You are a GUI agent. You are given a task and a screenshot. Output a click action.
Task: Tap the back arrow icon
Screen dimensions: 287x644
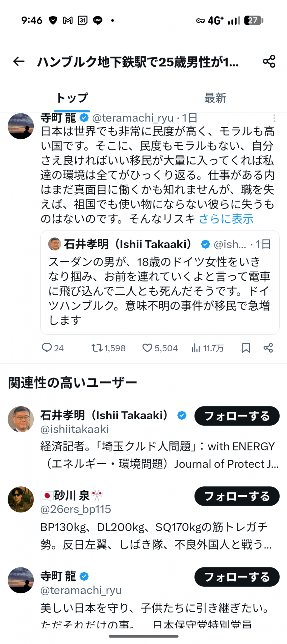[x=19, y=61]
